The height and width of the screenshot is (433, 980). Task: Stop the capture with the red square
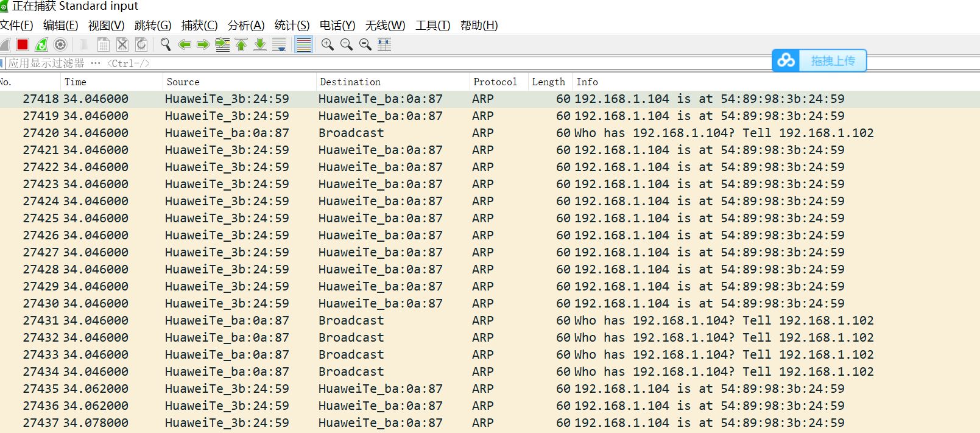tap(23, 44)
